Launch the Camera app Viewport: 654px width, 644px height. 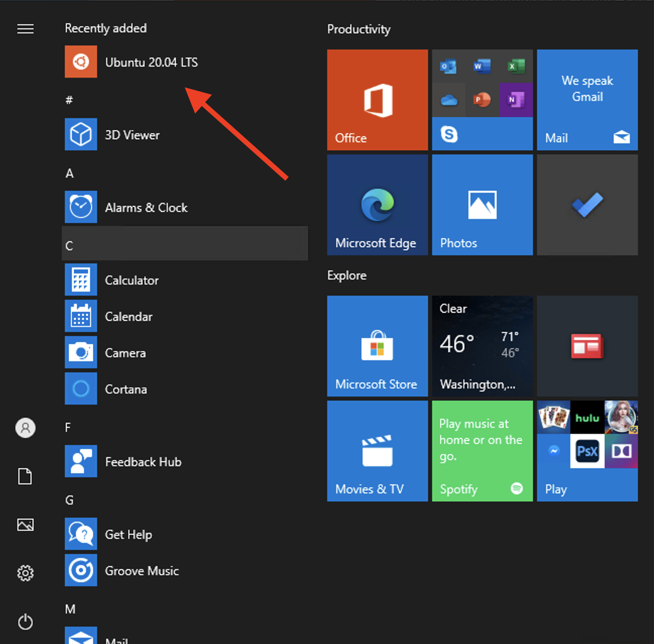click(x=185, y=353)
